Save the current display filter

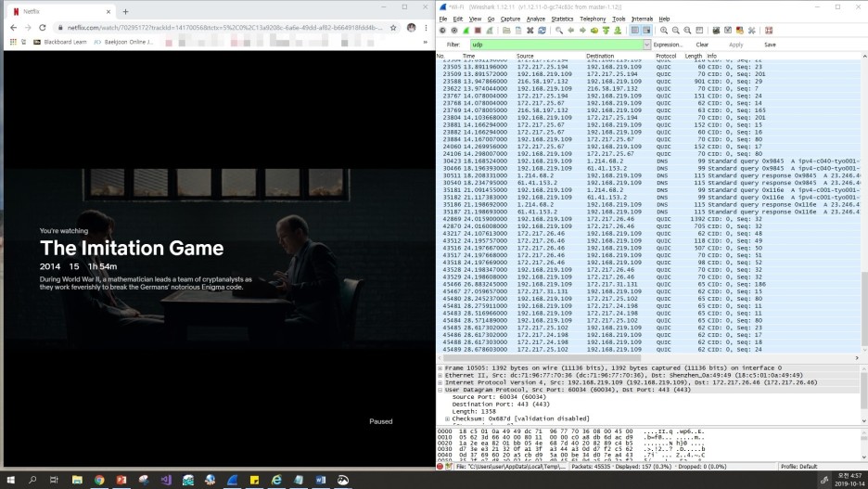pyautogui.click(x=770, y=45)
